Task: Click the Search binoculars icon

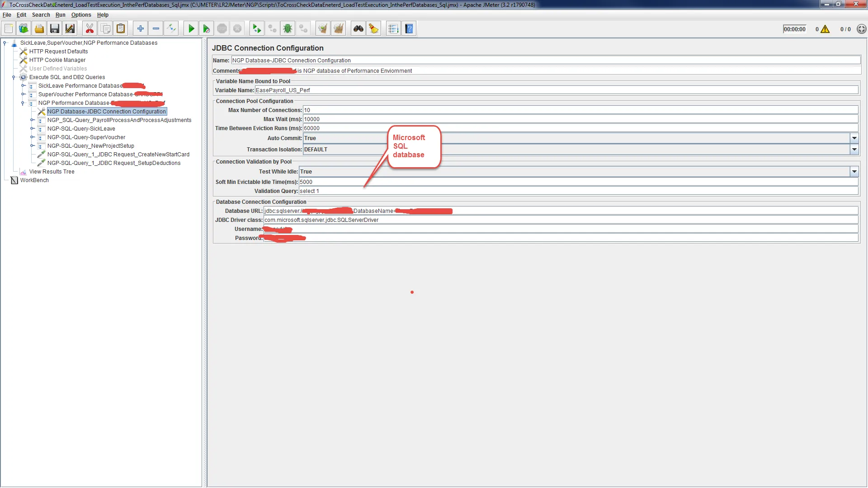Action: point(359,29)
